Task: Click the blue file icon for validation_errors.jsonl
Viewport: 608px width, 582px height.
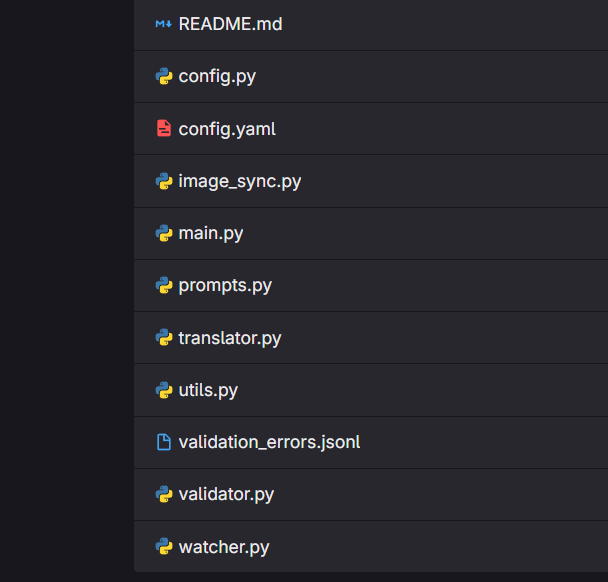Action: [x=164, y=442]
